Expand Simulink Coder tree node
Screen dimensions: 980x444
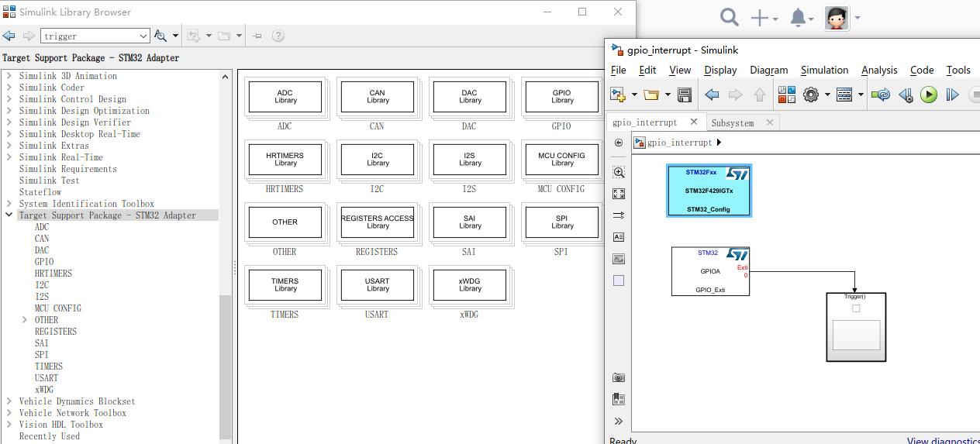tap(9, 88)
